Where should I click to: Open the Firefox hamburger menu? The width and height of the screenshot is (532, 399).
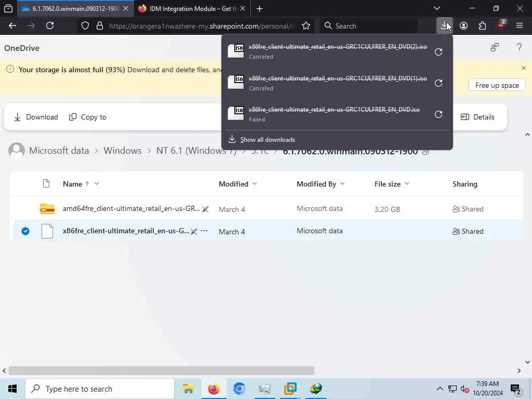(x=519, y=26)
